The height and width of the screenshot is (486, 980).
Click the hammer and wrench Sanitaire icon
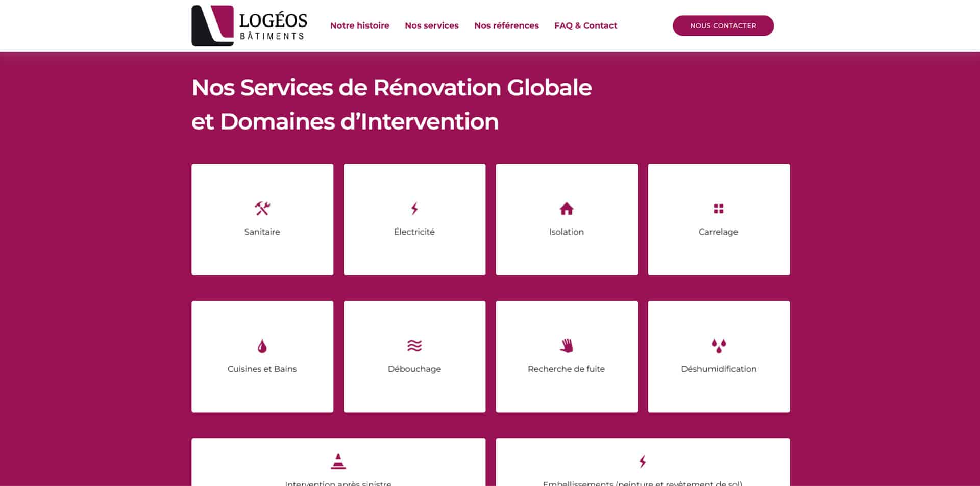(262, 209)
